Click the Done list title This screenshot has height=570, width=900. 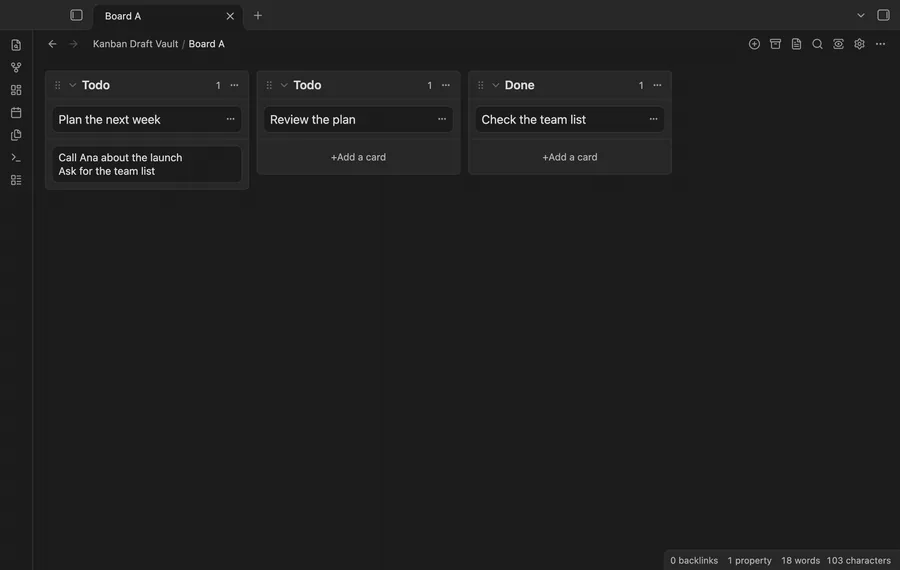519,85
